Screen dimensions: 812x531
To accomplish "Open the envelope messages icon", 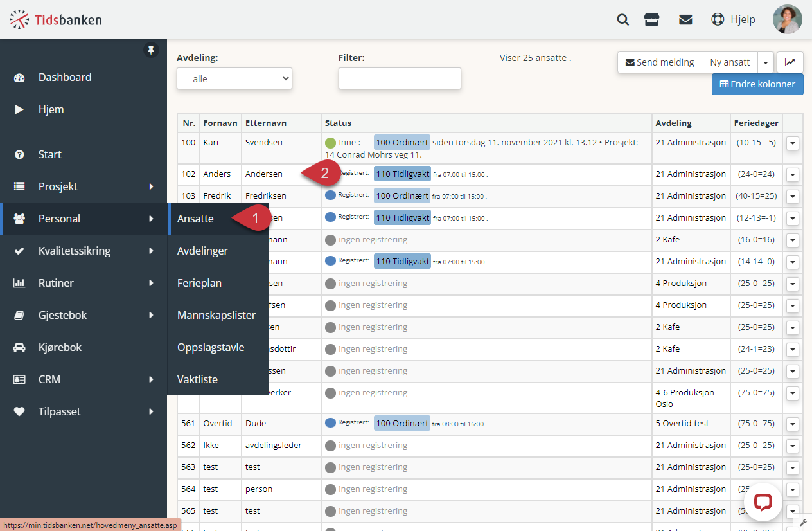I will (685, 19).
